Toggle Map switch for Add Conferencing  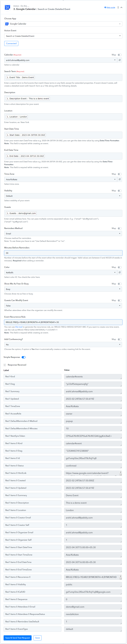120,339
